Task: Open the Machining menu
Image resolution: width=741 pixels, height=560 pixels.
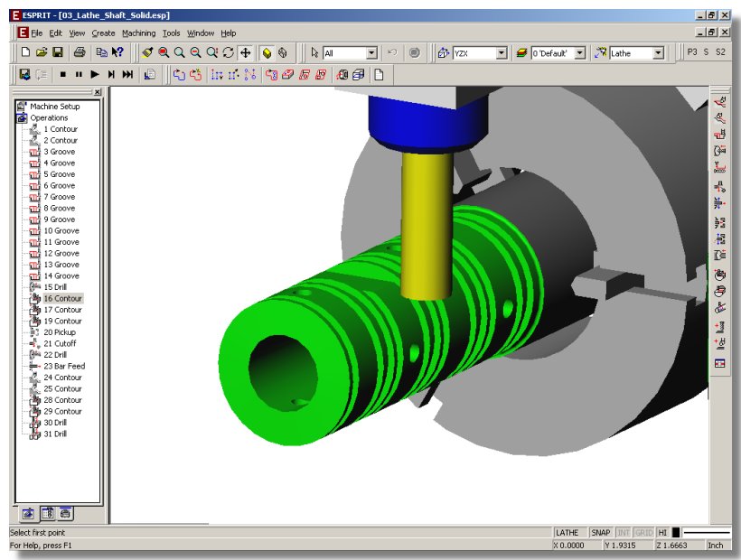Action: (x=138, y=33)
